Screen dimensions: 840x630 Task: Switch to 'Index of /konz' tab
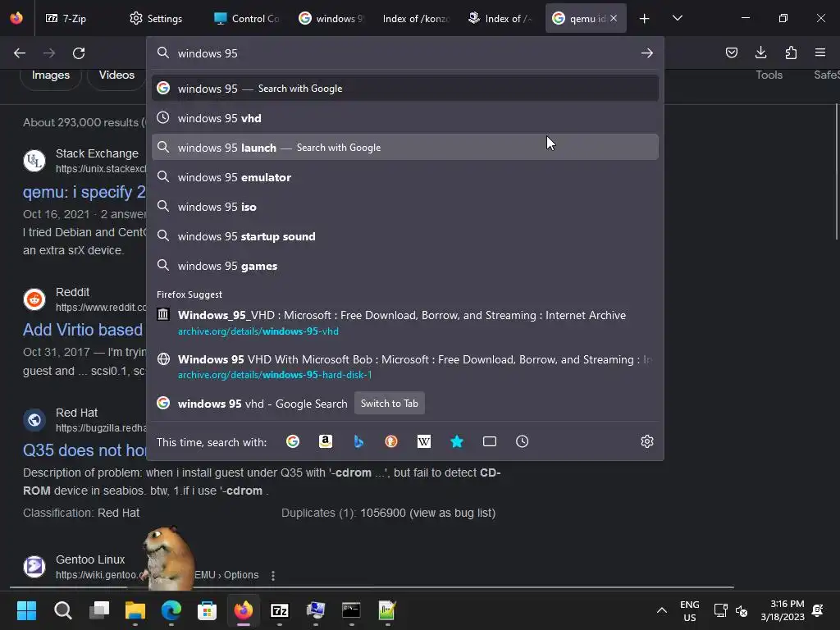416,18
